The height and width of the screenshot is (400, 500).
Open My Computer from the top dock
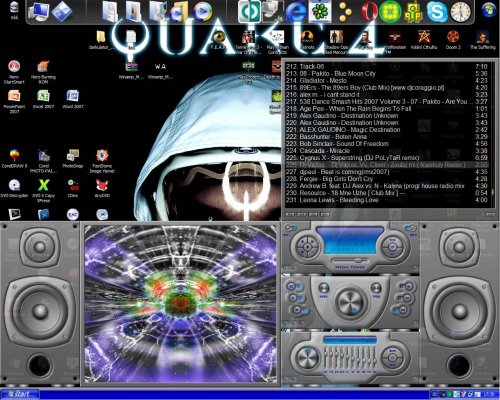[x=38, y=12]
